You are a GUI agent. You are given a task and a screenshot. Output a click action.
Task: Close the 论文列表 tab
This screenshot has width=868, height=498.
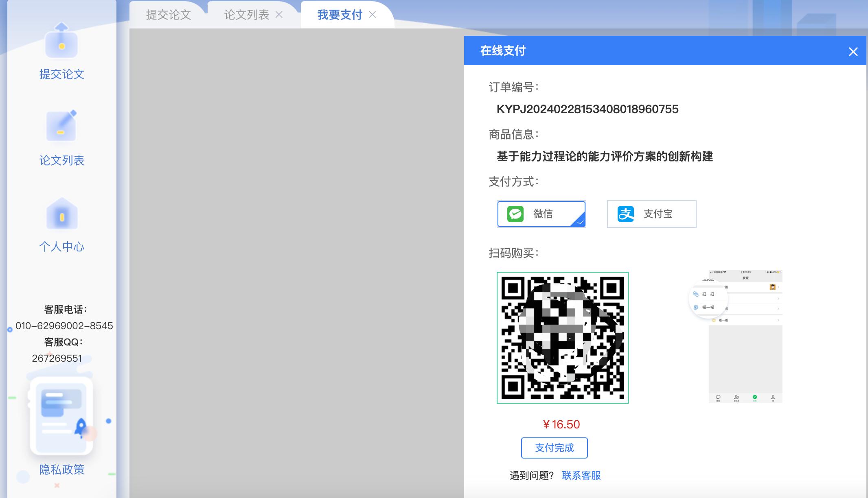click(x=279, y=15)
